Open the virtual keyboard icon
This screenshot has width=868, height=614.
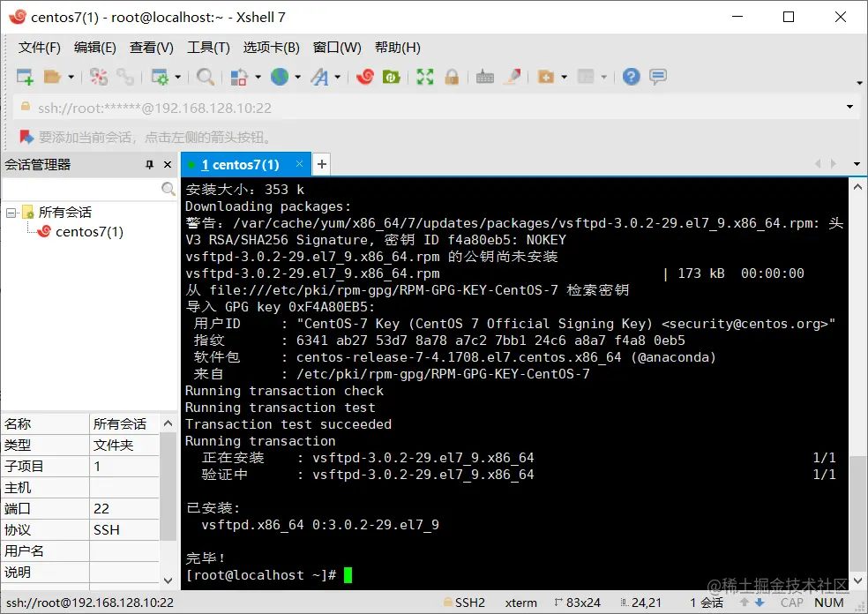(x=485, y=77)
